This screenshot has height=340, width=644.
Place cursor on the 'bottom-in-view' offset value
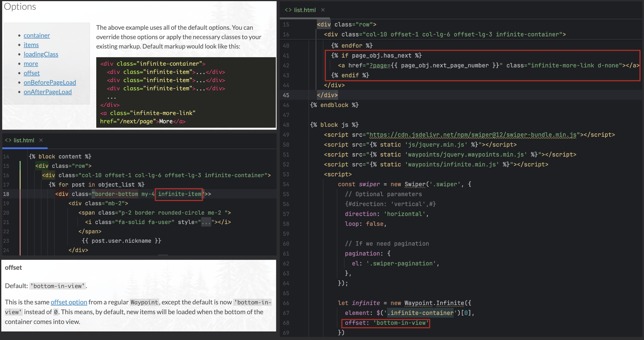(x=401, y=323)
